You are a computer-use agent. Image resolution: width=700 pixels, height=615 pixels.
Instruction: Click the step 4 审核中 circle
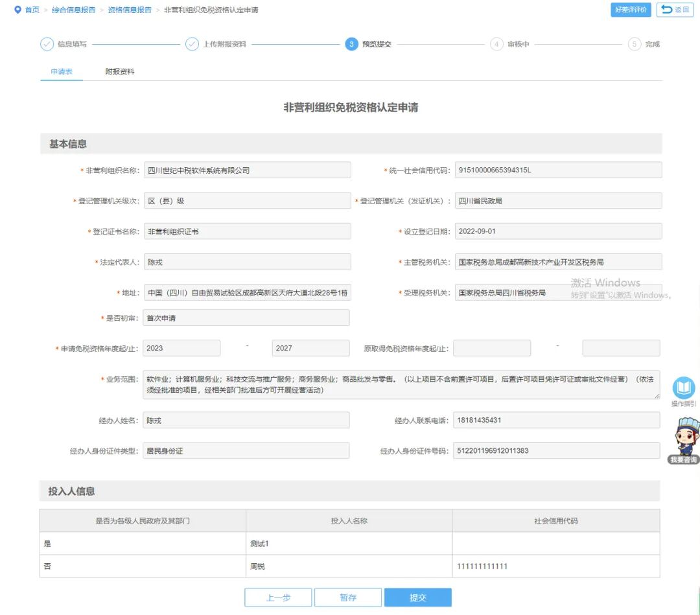496,44
